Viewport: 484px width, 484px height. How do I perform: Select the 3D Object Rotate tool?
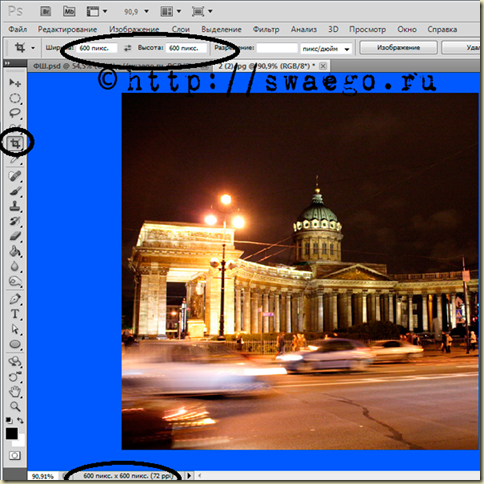point(15,362)
